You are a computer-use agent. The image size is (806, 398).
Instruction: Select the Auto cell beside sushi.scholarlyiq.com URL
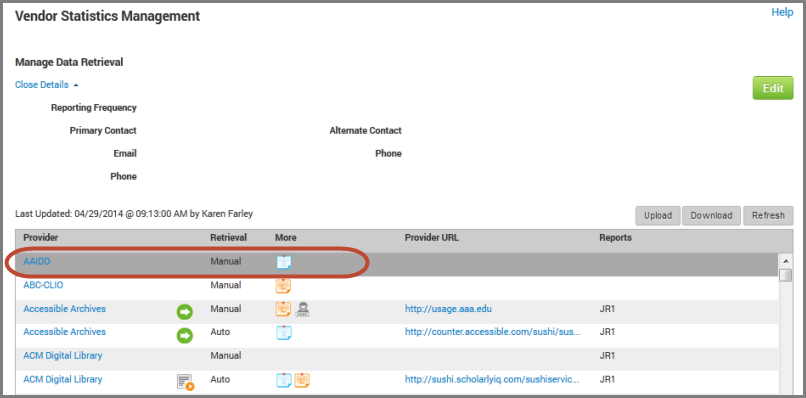pos(220,379)
